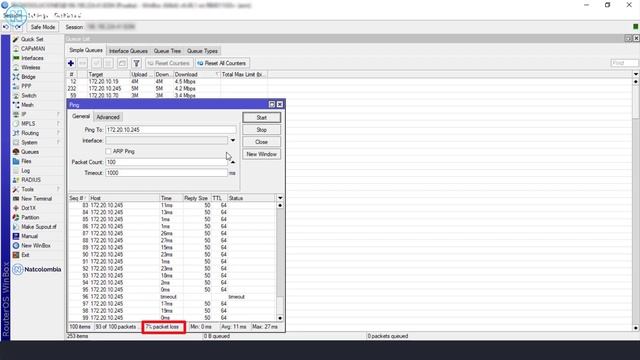Click the filter funnel icon in Queue List
Screen dimensions: 640x360
coord(136,63)
